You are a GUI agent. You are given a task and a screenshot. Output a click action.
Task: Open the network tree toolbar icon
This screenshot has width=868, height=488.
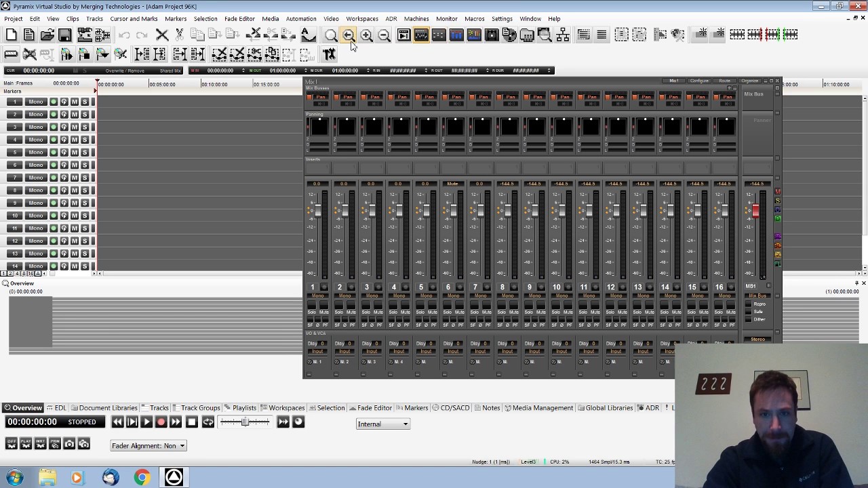[563, 35]
